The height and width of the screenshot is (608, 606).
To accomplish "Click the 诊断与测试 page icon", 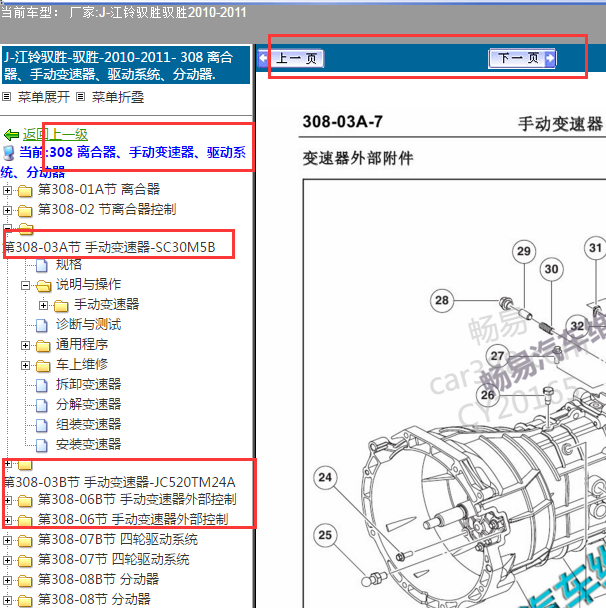I will pos(42,326).
